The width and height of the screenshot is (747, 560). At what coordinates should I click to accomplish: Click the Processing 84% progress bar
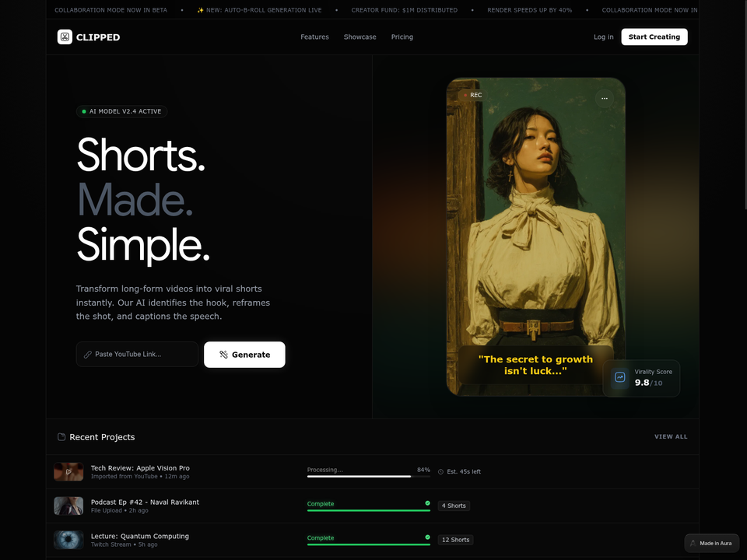coord(369,476)
